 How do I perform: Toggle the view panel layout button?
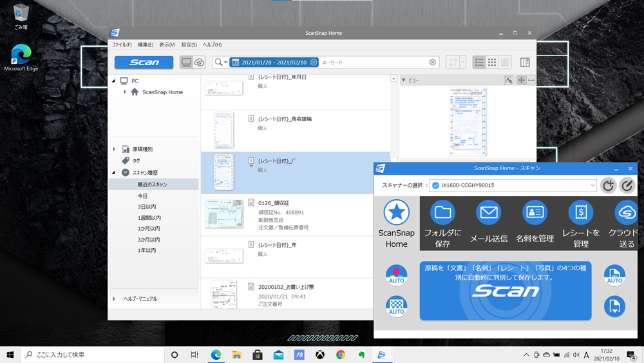click(525, 63)
